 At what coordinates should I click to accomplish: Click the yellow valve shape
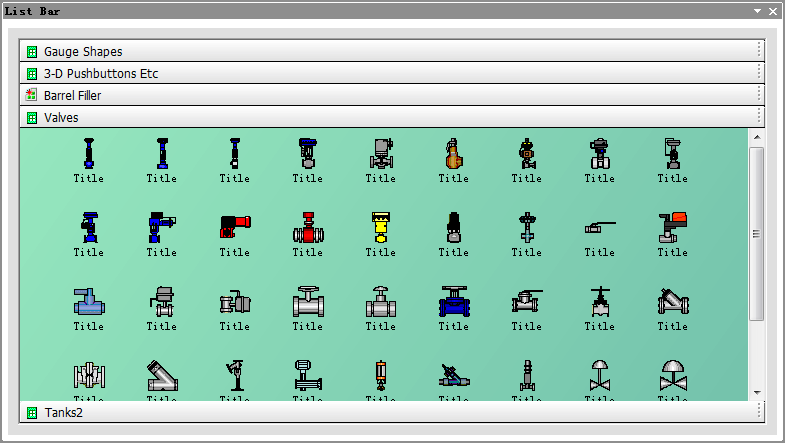point(380,227)
